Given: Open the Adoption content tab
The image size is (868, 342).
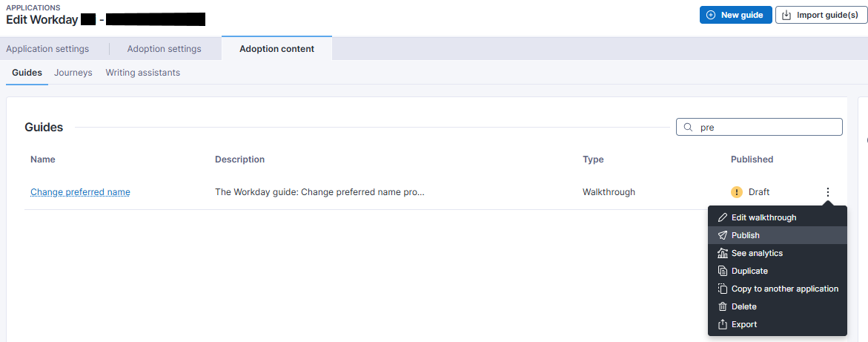Looking at the screenshot, I should pyautogui.click(x=276, y=49).
